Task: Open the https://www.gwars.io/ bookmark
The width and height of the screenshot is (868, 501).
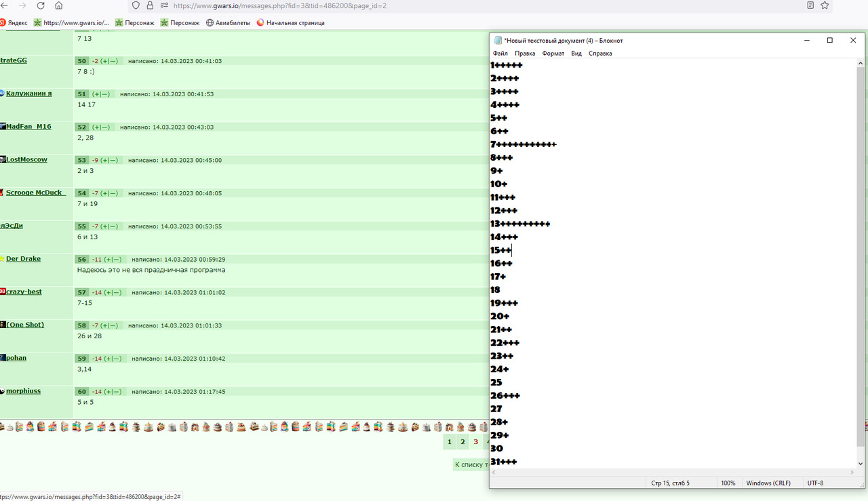Action: click(71, 22)
